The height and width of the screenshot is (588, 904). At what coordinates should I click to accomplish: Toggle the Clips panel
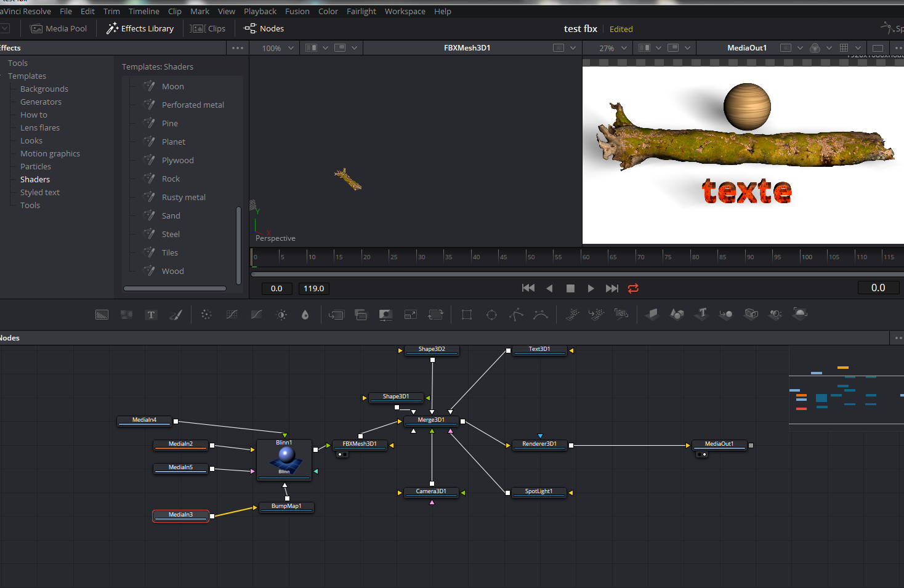click(208, 28)
